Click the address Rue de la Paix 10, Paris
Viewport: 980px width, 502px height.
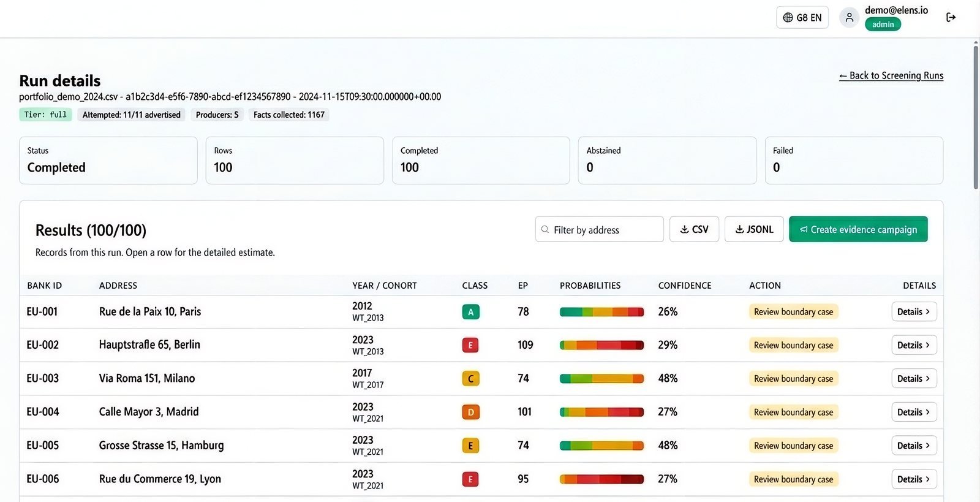(x=150, y=311)
